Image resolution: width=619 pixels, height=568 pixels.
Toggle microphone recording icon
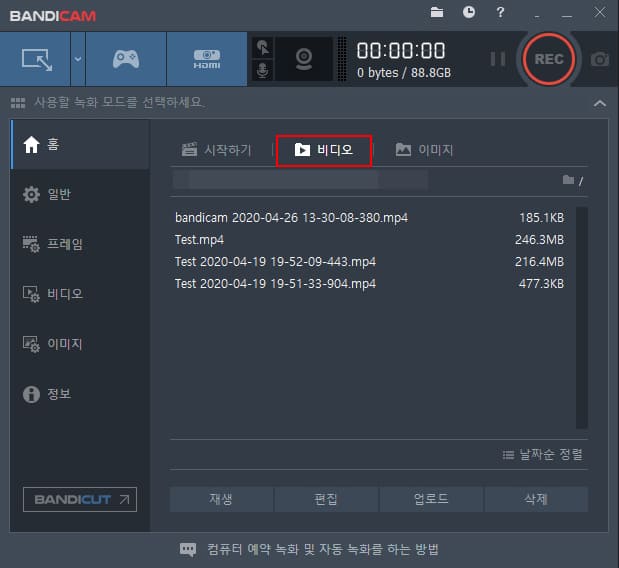263,70
